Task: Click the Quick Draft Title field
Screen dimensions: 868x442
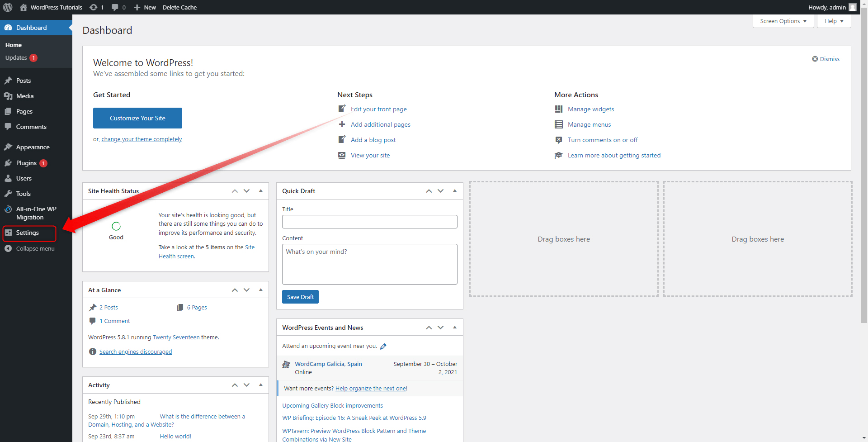Action: [x=370, y=222]
